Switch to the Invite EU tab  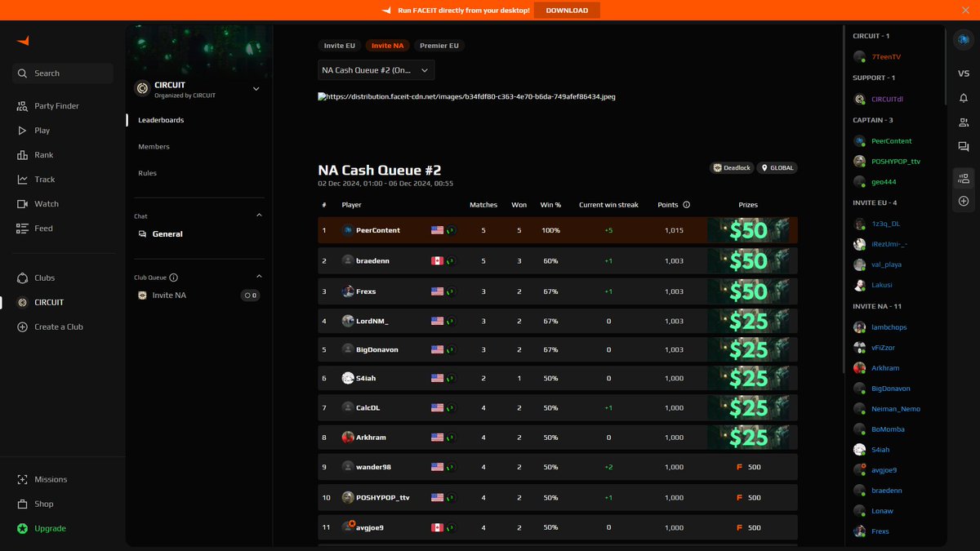click(339, 46)
